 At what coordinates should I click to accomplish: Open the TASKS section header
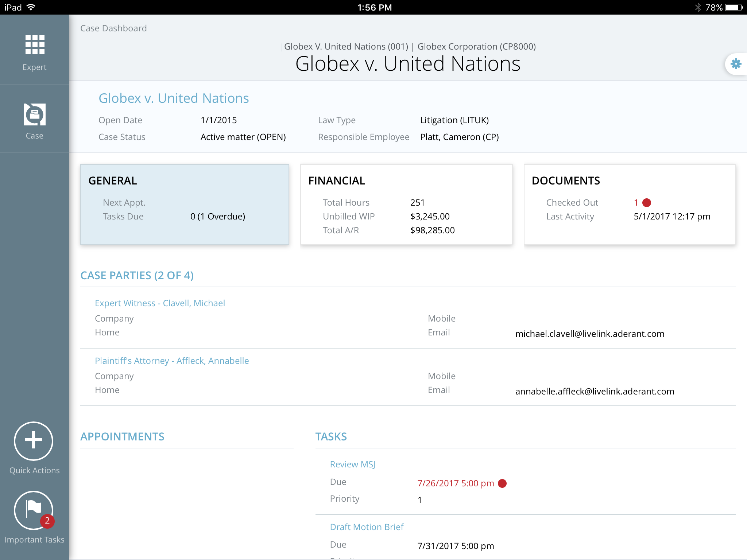pyautogui.click(x=331, y=437)
